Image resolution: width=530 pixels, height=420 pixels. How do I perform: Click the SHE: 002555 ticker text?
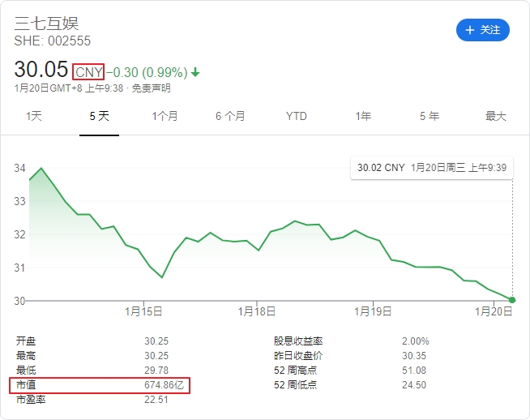click(53, 41)
